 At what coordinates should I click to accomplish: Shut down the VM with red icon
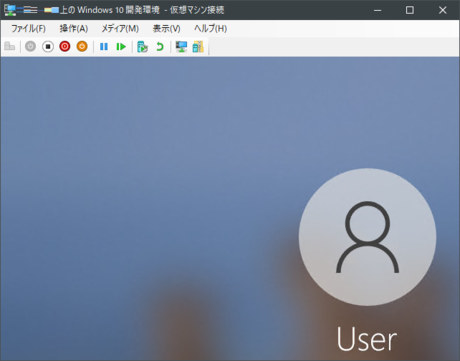[65, 46]
